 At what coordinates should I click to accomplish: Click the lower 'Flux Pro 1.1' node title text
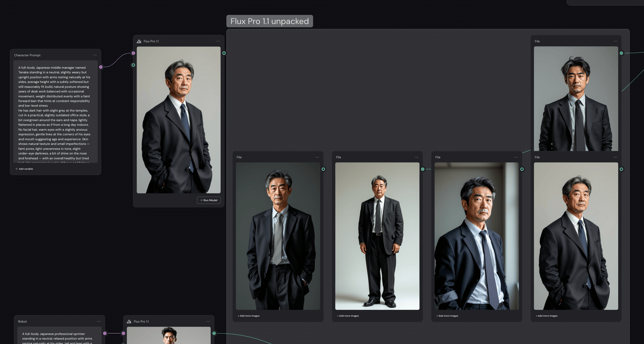pyautogui.click(x=141, y=322)
